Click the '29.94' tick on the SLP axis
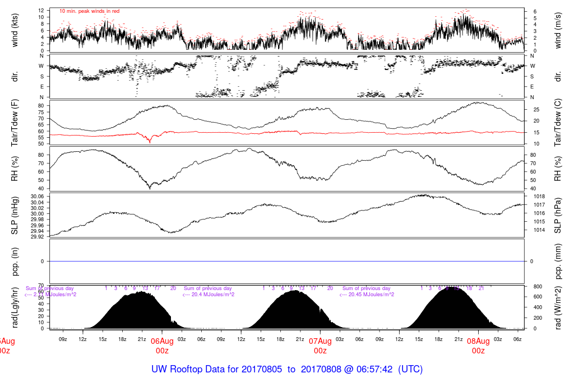This screenshot has width=574, height=392. 38,231
